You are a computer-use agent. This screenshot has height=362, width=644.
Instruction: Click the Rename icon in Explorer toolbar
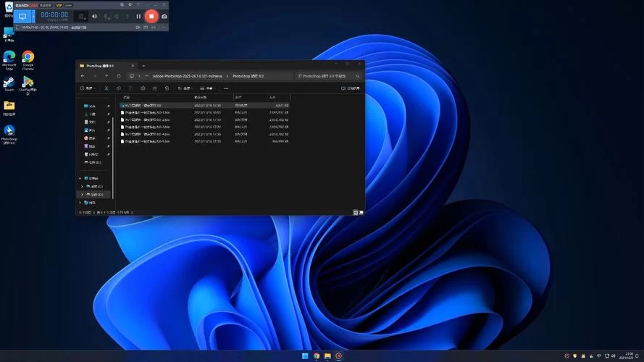click(143, 88)
